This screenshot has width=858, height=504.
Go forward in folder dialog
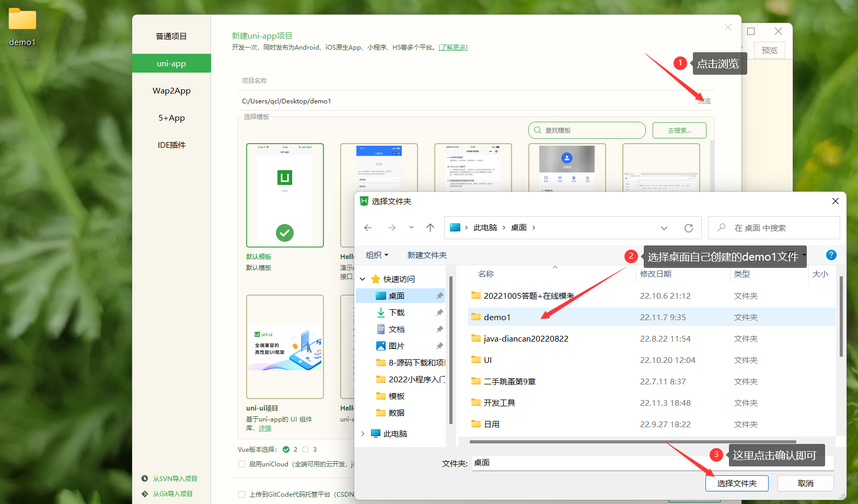click(x=391, y=228)
